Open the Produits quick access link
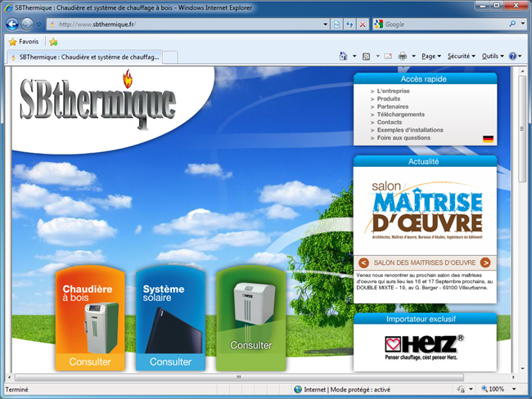Screen dimensions: 532x399 pos(389,99)
